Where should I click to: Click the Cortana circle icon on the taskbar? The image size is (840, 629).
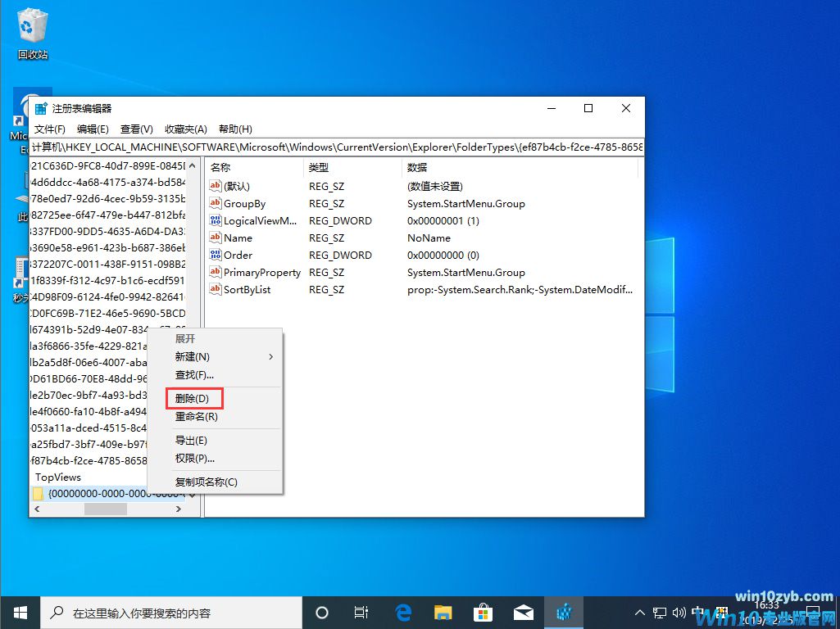point(321,612)
